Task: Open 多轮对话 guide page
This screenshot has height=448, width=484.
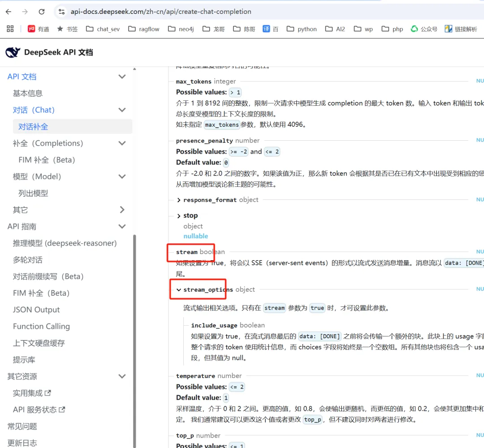Action: pyautogui.click(x=27, y=260)
